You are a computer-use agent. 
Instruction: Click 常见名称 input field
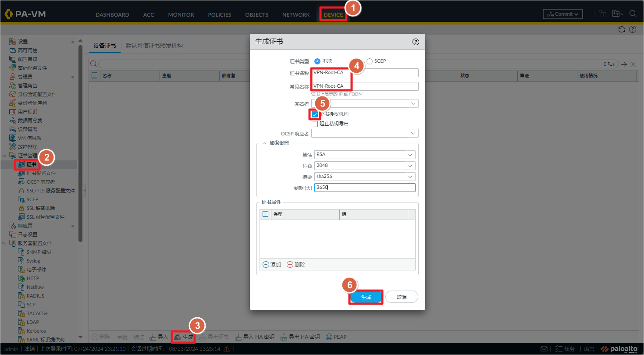point(365,86)
